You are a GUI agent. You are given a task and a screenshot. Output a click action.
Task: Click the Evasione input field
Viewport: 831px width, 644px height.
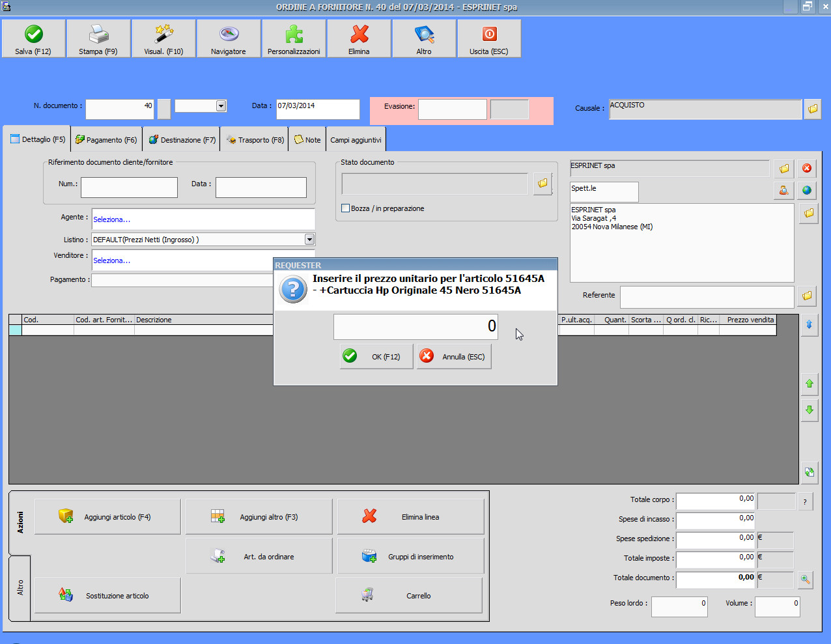[452, 109]
